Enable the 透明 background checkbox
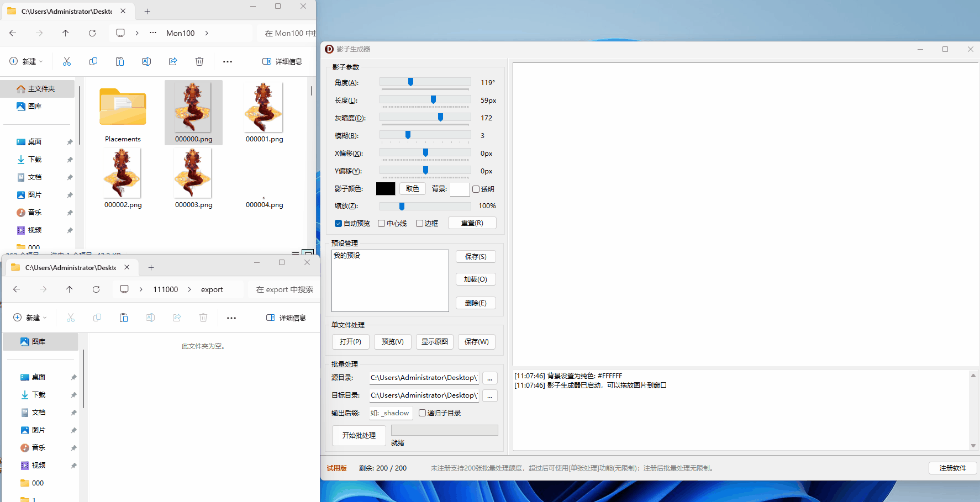Image resolution: width=980 pixels, height=502 pixels. pyautogui.click(x=476, y=189)
